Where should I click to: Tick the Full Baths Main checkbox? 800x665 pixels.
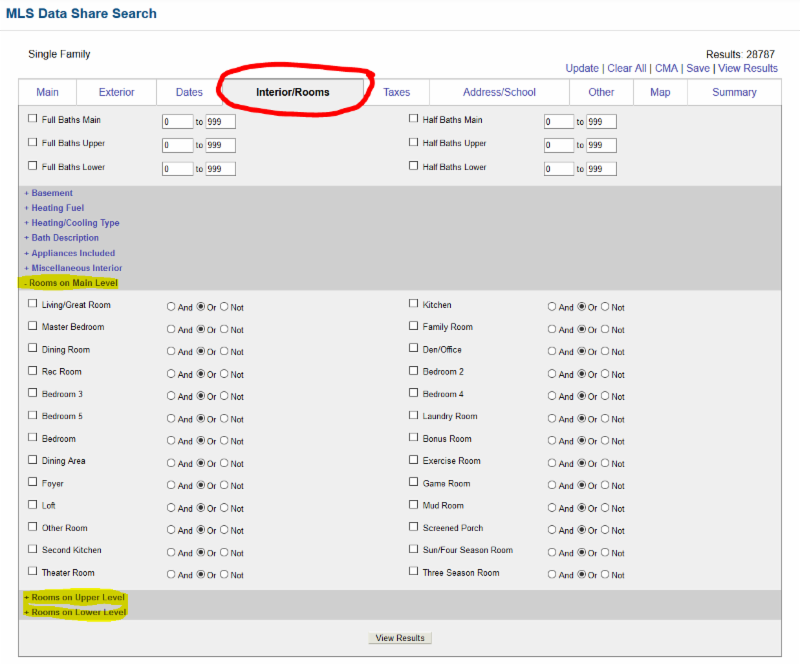pyautogui.click(x=33, y=119)
